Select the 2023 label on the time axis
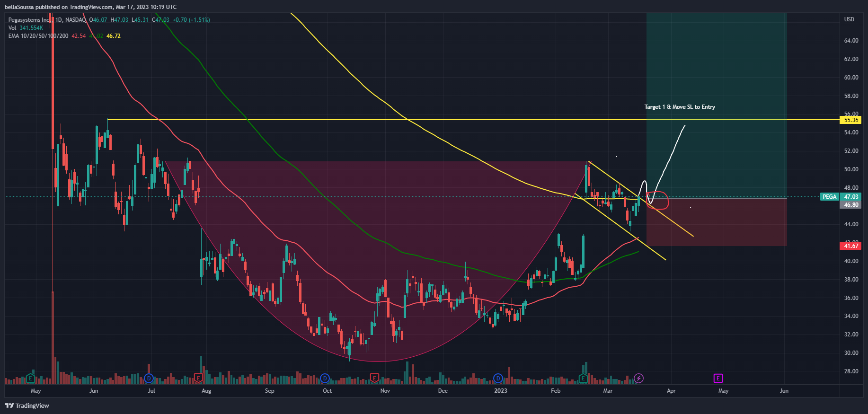Image resolution: width=868 pixels, height=414 pixels. [x=500, y=391]
